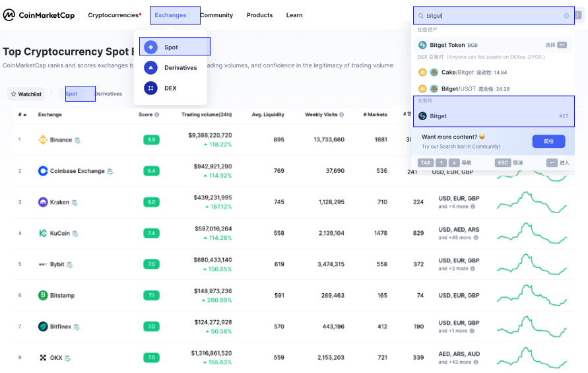Click the OKX logo icon
Viewport: 588px width, 373px height.
point(43,358)
